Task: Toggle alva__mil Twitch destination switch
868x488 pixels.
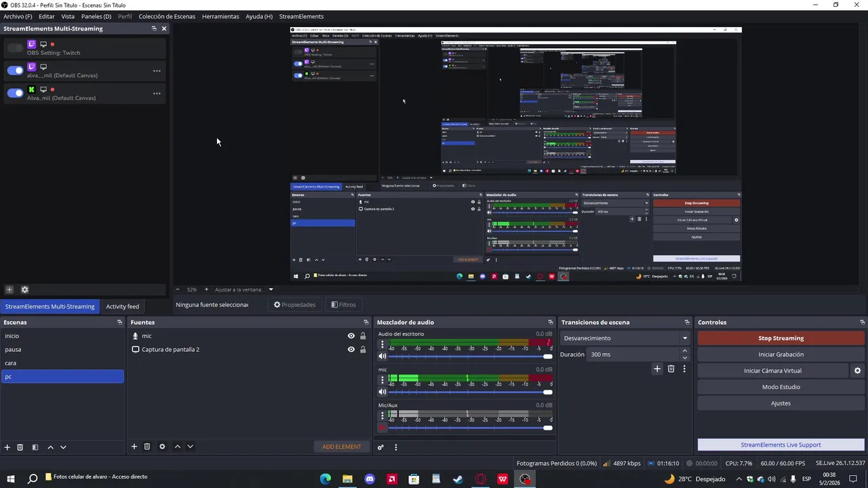Action: pos(15,70)
